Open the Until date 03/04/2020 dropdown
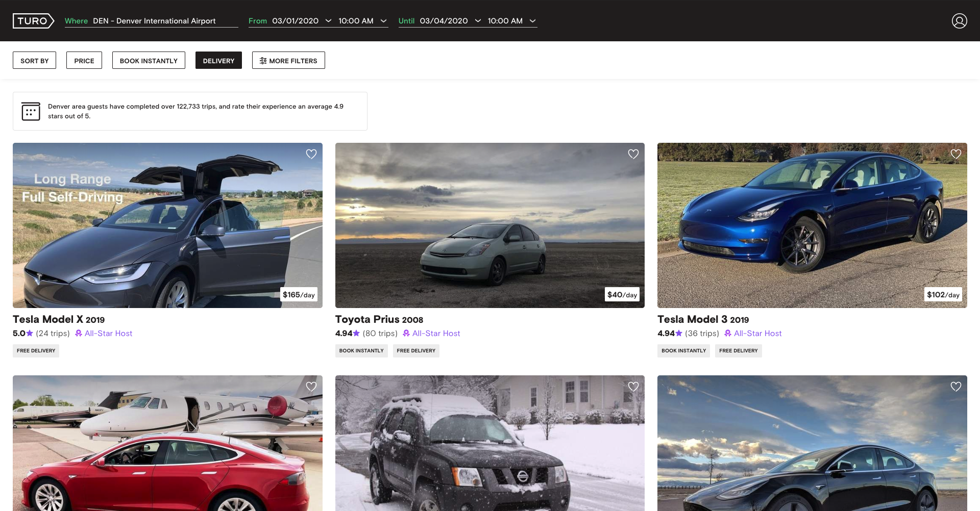The image size is (980, 511). [x=450, y=21]
